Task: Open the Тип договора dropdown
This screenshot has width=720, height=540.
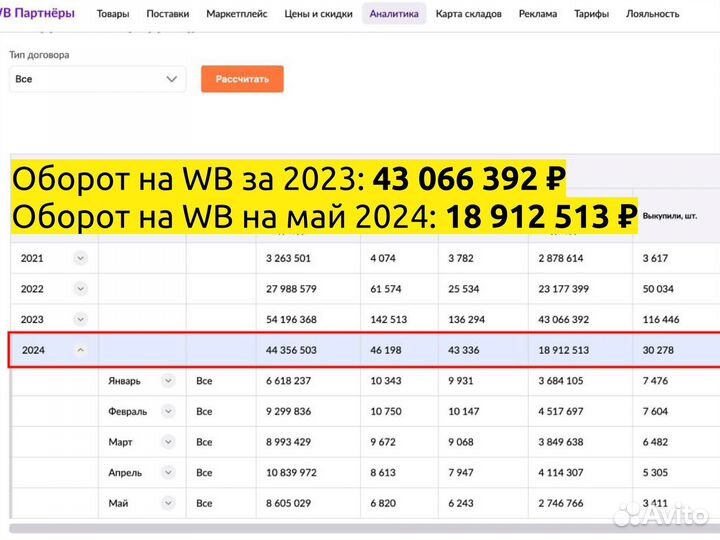Action: pyautogui.click(x=97, y=79)
